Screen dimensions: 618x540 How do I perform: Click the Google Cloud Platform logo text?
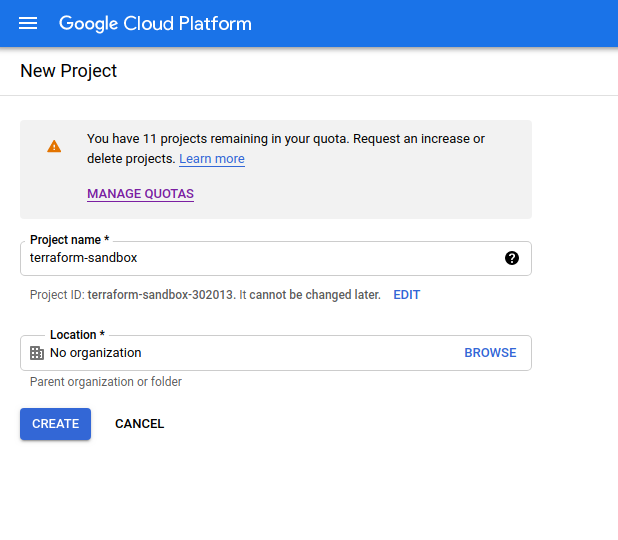(x=155, y=24)
